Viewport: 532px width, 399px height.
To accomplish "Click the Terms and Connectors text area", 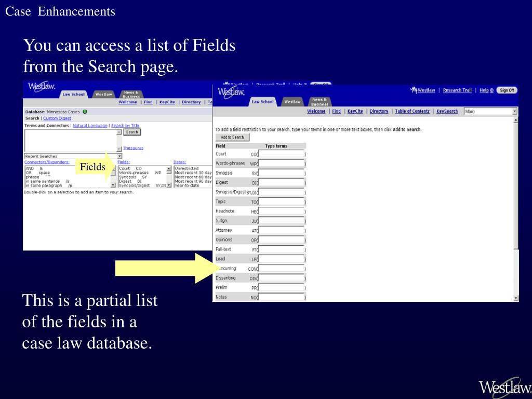I will point(71,140).
